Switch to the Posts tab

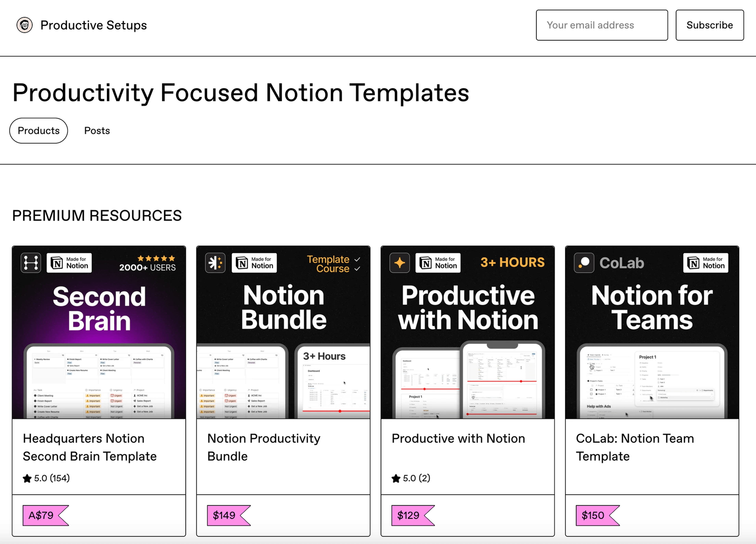(x=97, y=131)
